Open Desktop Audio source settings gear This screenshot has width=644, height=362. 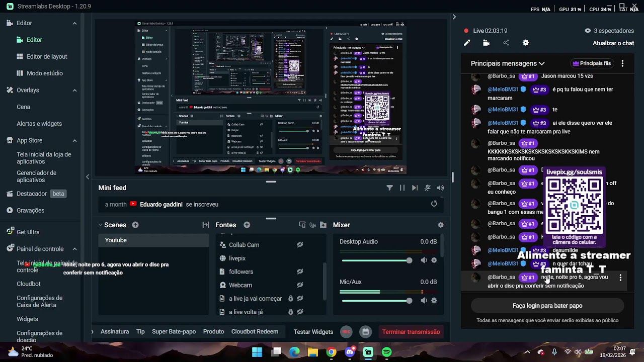434,260
